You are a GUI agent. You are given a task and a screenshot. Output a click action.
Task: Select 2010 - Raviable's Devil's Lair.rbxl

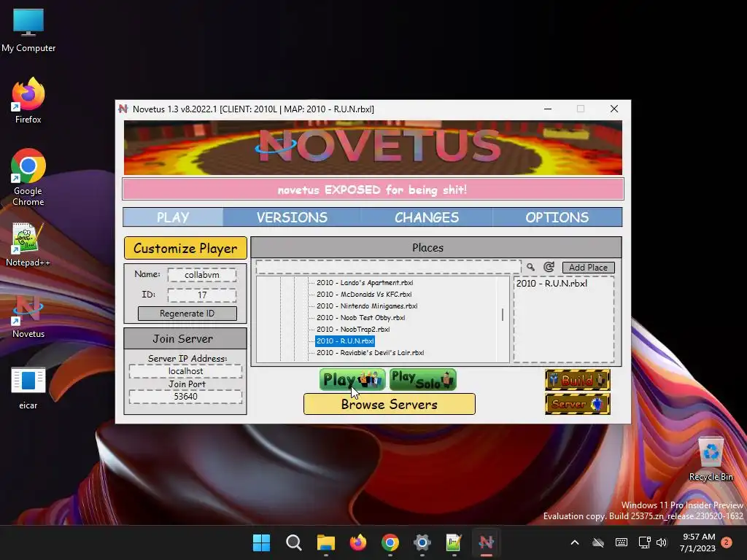370,353
